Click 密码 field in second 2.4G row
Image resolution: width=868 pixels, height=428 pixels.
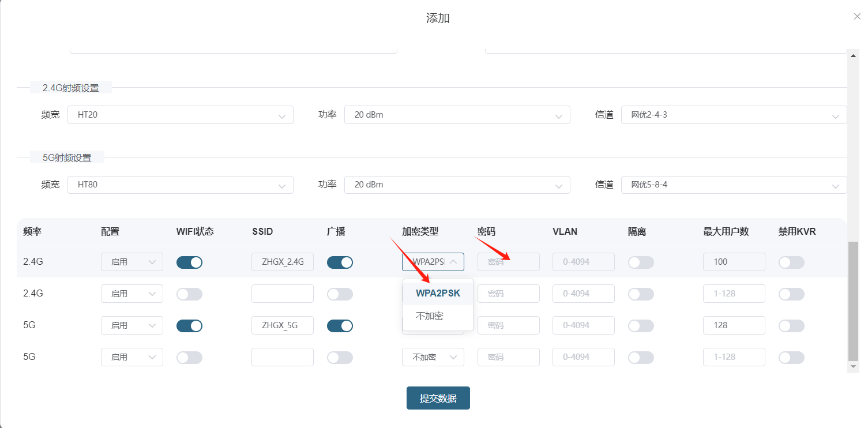click(508, 294)
